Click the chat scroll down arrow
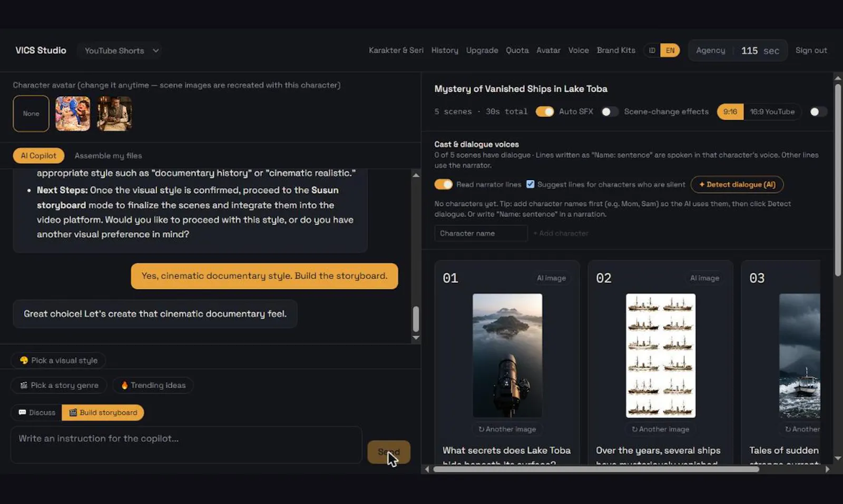Viewport: 843px width, 504px height. pos(416,338)
